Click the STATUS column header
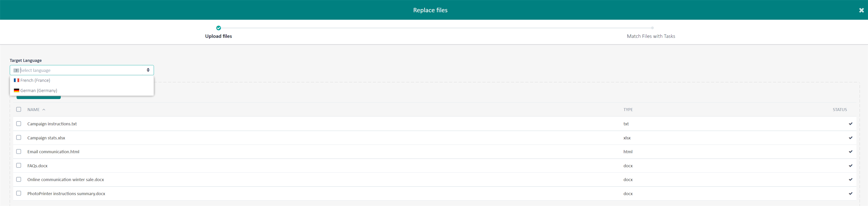 [840, 110]
